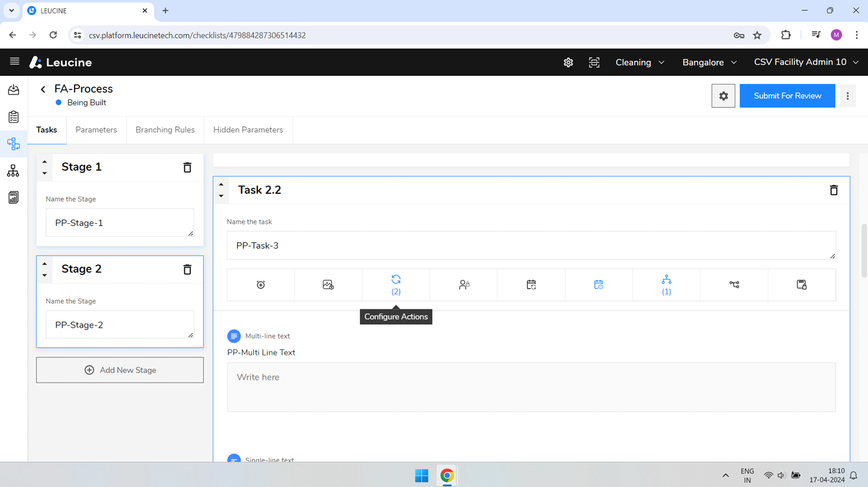Show hidden system tray icons chevron
Screen dimensions: 868x487
pos(726,475)
